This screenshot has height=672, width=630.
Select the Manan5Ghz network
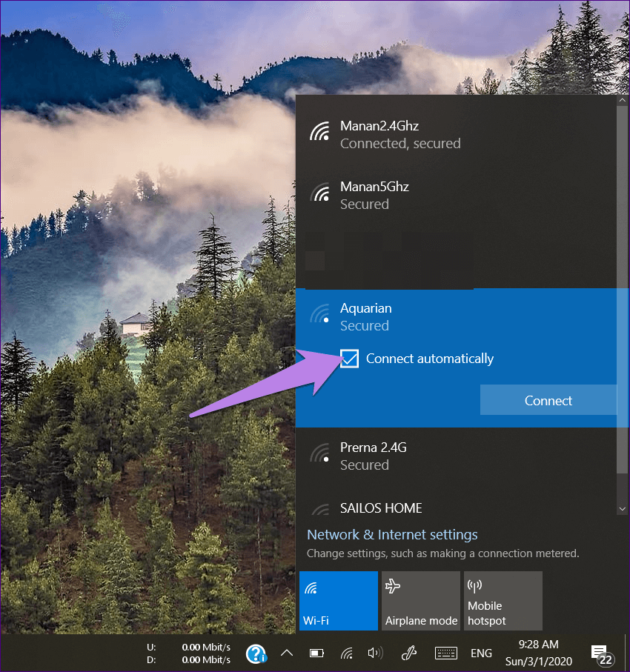457,196
